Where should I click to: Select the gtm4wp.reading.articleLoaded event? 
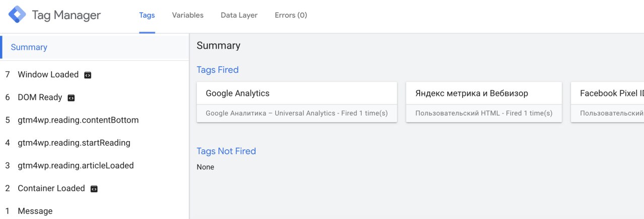[x=95, y=165]
